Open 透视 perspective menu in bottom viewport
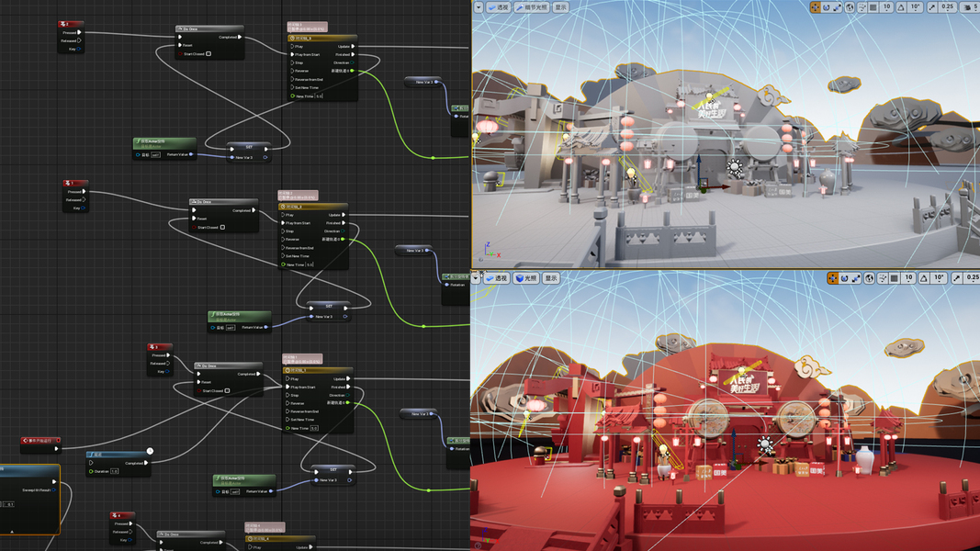The image size is (980, 551). (498, 278)
